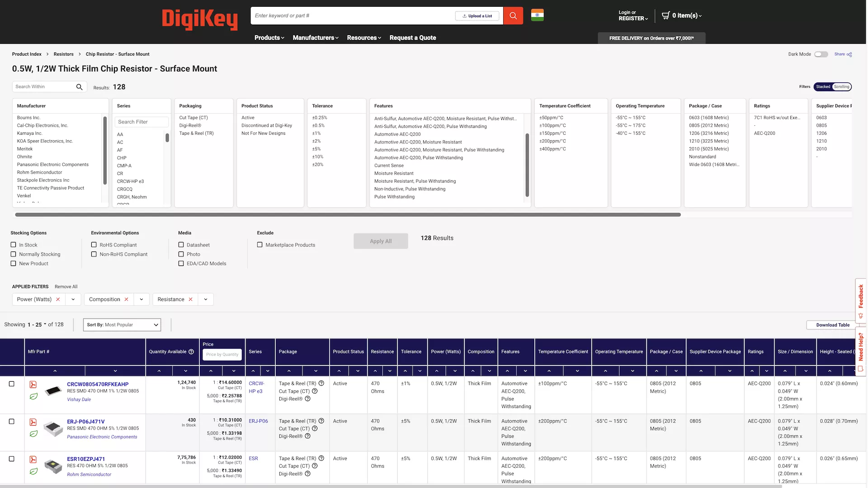Screen dimensions: 868x488
Task: Sort Mfr Part # ascending
Action: pos(55,371)
